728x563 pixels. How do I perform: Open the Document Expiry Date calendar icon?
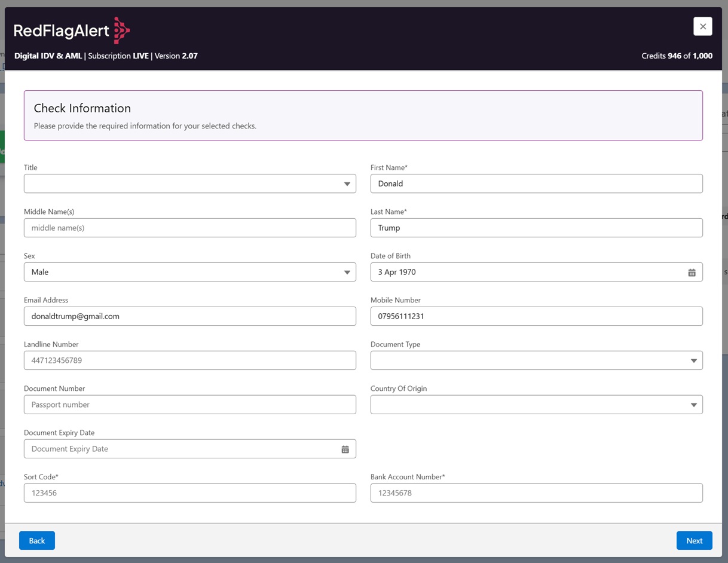pyautogui.click(x=345, y=449)
